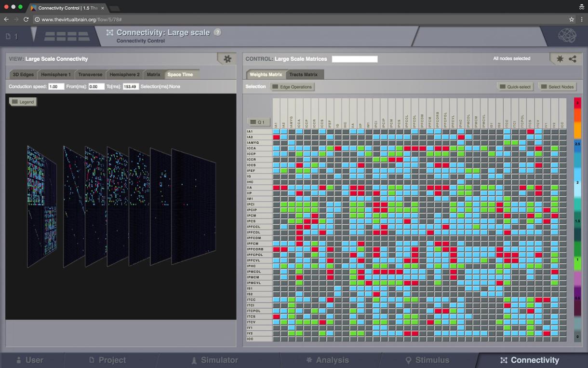Reload the page in browser

tap(26, 19)
